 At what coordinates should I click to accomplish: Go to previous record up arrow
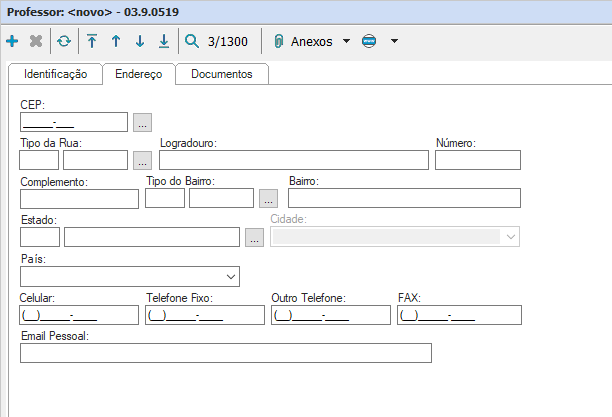[116, 42]
